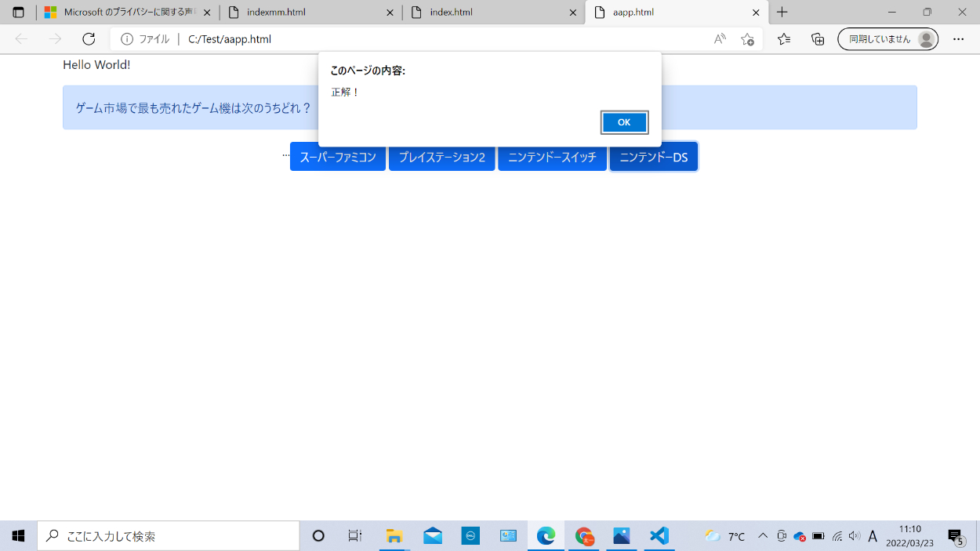The image size is (980, 551).
Task: Open File Explorer from taskbar
Action: pos(394,536)
